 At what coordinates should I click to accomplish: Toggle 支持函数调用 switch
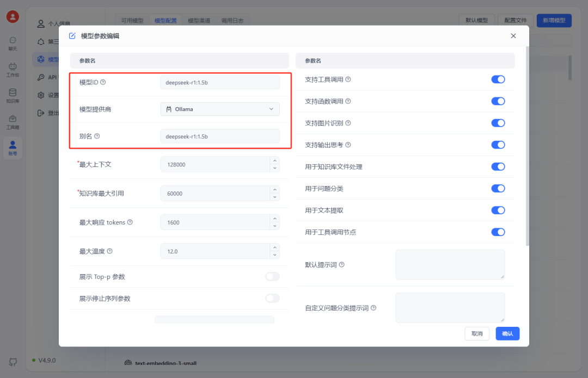coord(498,101)
